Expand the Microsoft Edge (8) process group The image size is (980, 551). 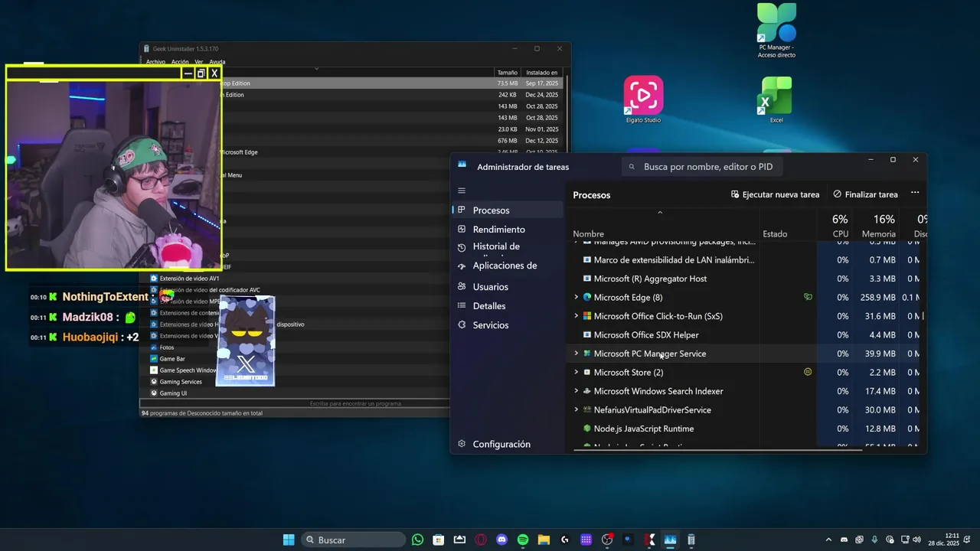577,297
